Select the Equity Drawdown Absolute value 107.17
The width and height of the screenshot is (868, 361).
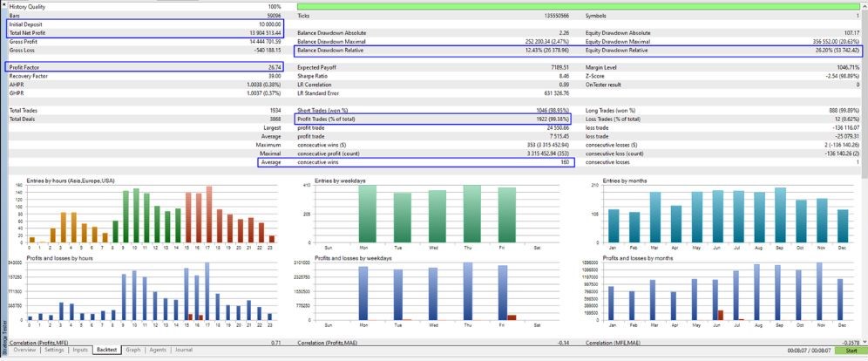851,32
